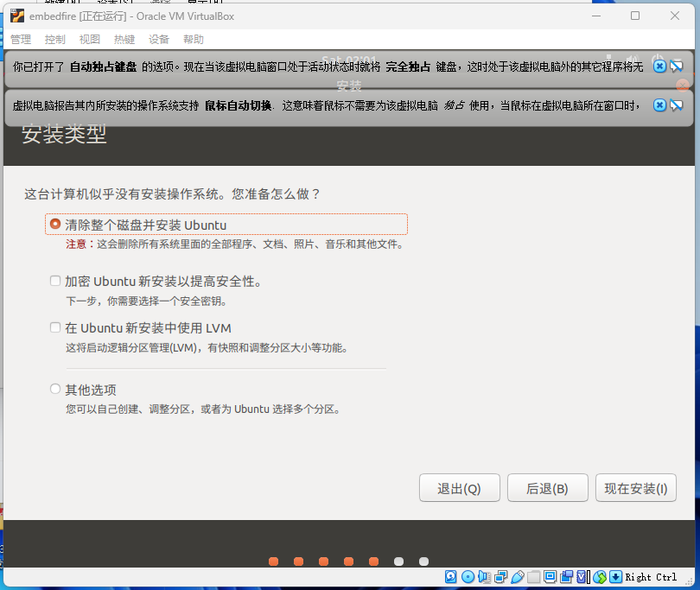
Task: Click the shared folders status icon
Action: tap(533, 577)
